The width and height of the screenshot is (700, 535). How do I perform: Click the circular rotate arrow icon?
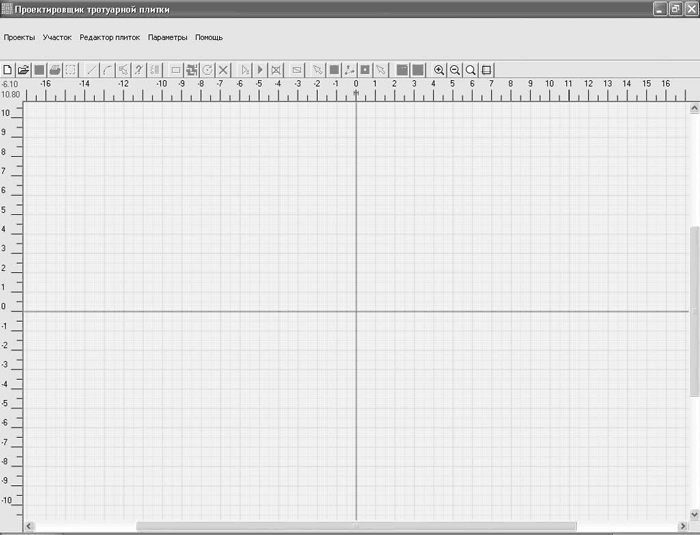point(208,70)
